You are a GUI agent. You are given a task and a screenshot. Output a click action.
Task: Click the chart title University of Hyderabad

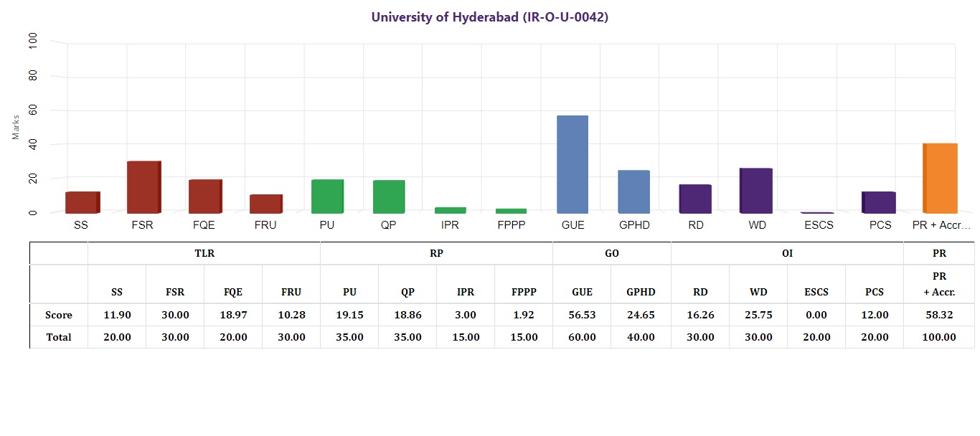[x=489, y=17]
